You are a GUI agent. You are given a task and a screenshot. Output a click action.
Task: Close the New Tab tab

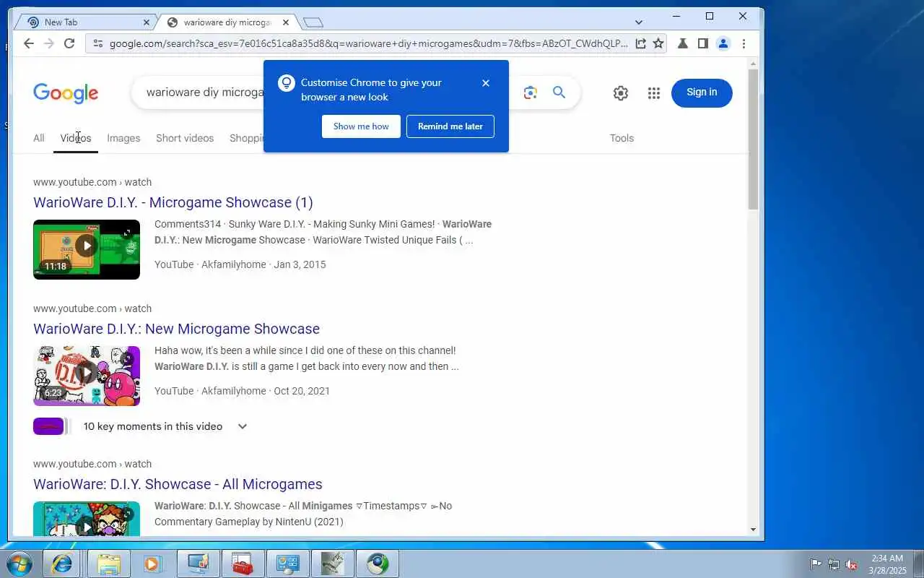(x=147, y=22)
